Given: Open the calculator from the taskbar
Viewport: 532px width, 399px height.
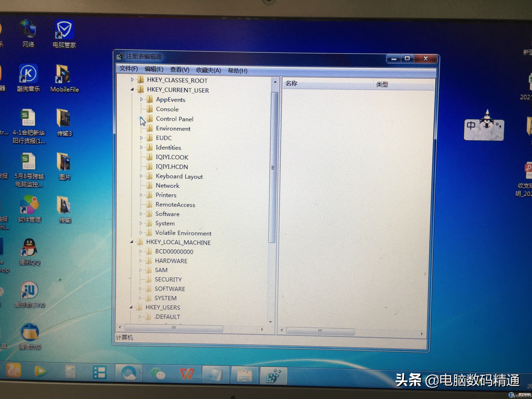Looking at the screenshot, I should pos(70,372).
